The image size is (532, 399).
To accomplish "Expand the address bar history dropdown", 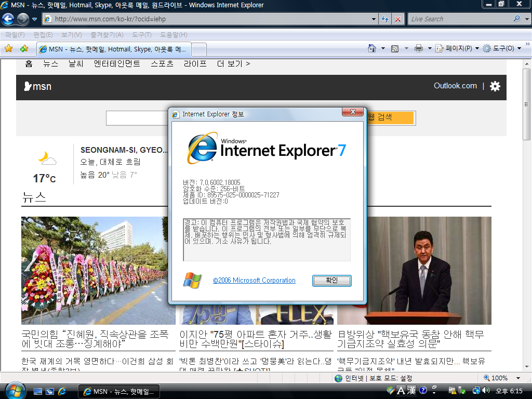I will point(374,19).
